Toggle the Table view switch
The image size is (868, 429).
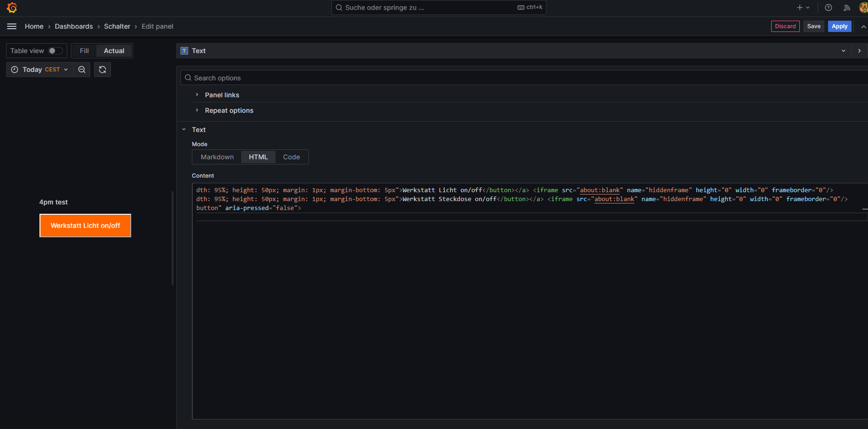click(x=55, y=51)
